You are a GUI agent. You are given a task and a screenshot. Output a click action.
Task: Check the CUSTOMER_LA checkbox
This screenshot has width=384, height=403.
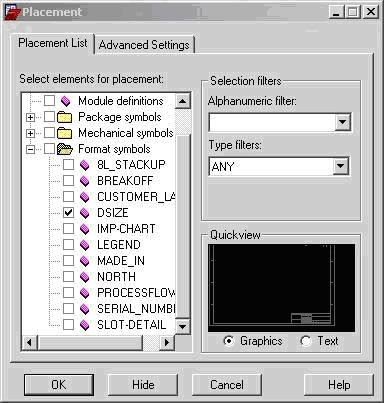(x=69, y=197)
